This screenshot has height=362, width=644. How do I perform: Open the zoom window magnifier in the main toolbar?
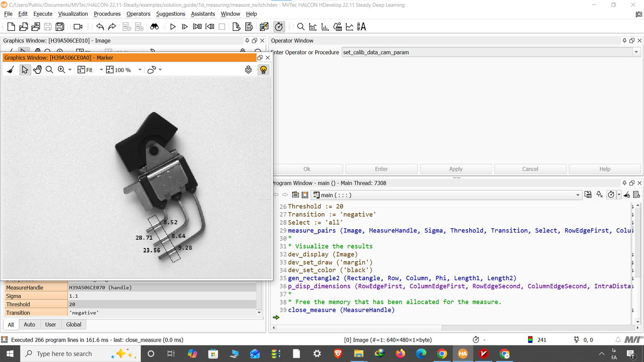[300, 27]
